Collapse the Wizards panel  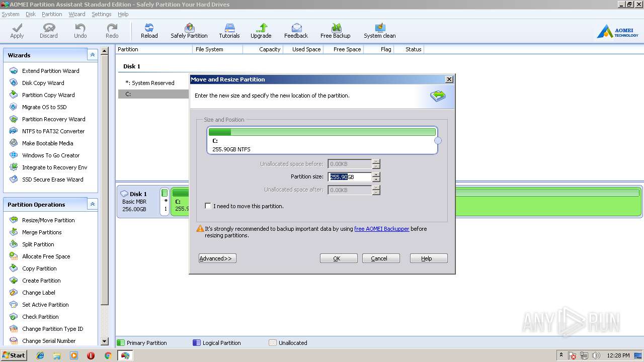pos(92,55)
